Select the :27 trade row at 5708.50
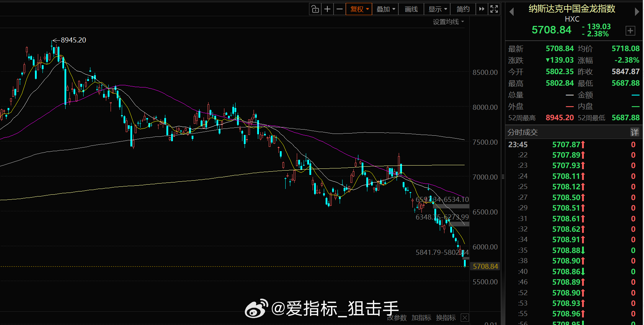Viewport: 644px width, 325px height. click(574, 198)
